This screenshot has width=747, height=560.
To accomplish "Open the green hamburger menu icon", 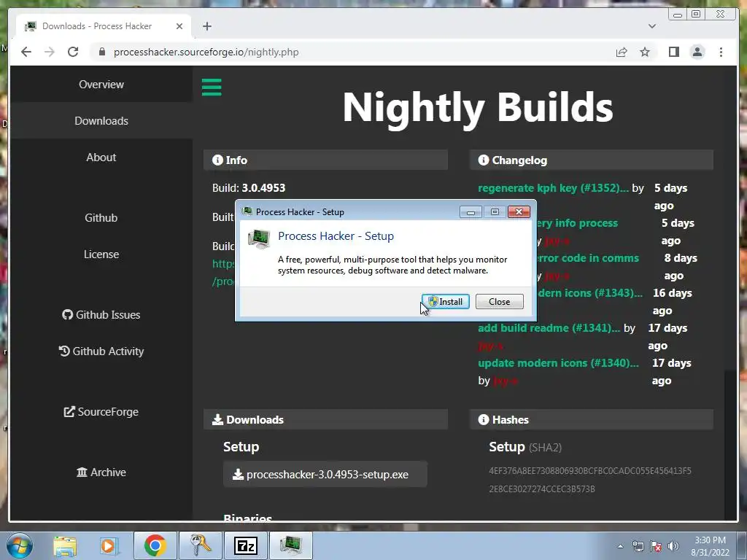I will (212, 87).
